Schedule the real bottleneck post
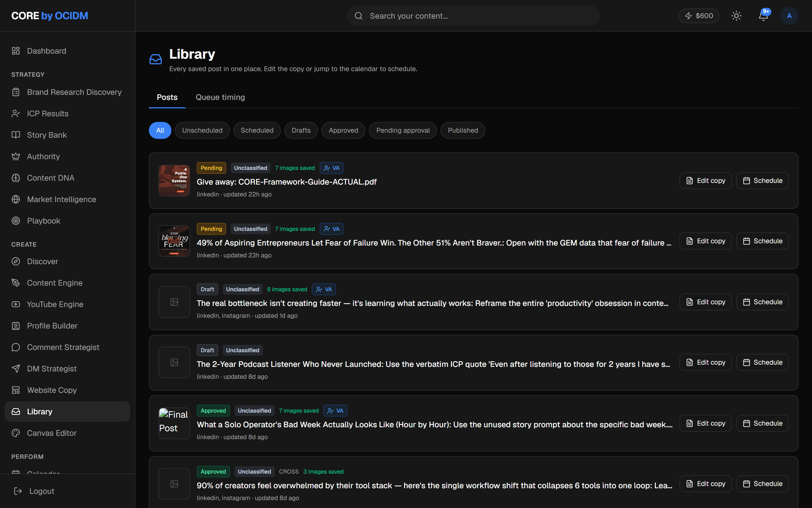812x508 pixels. [762, 302]
